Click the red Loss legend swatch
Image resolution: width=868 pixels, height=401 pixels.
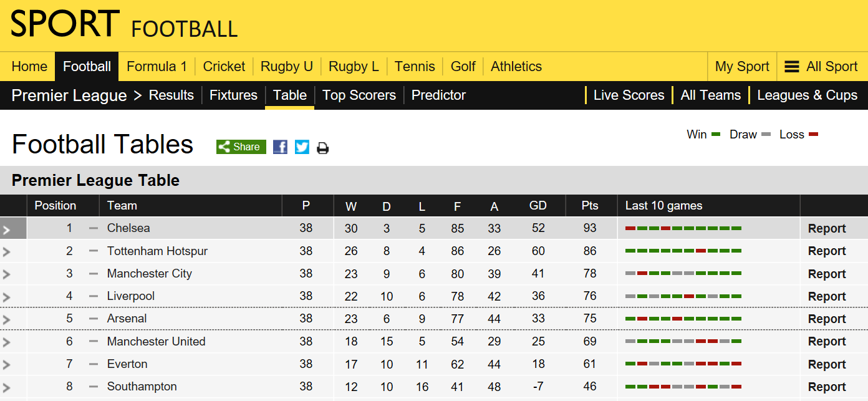pos(813,135)
